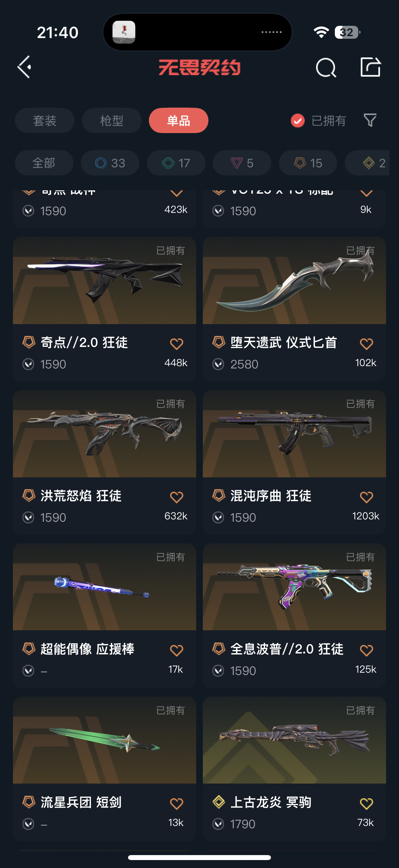Open the filter funnel icon

point(370,120)
